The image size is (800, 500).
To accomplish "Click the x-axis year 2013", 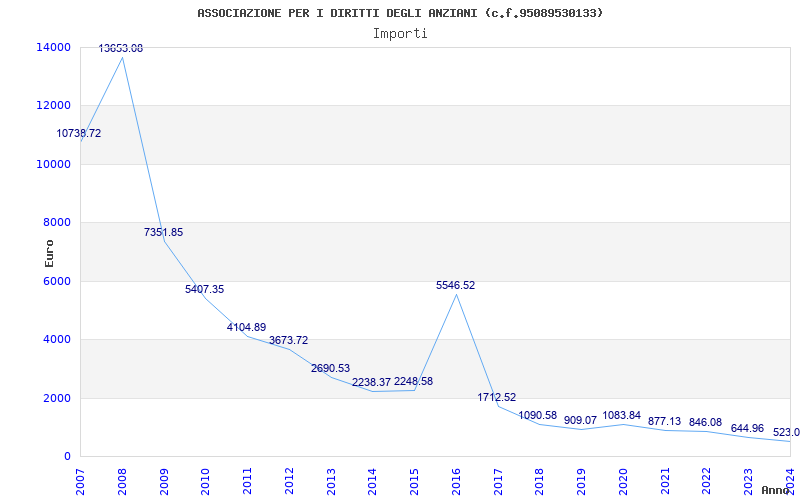I will [331, 482].
